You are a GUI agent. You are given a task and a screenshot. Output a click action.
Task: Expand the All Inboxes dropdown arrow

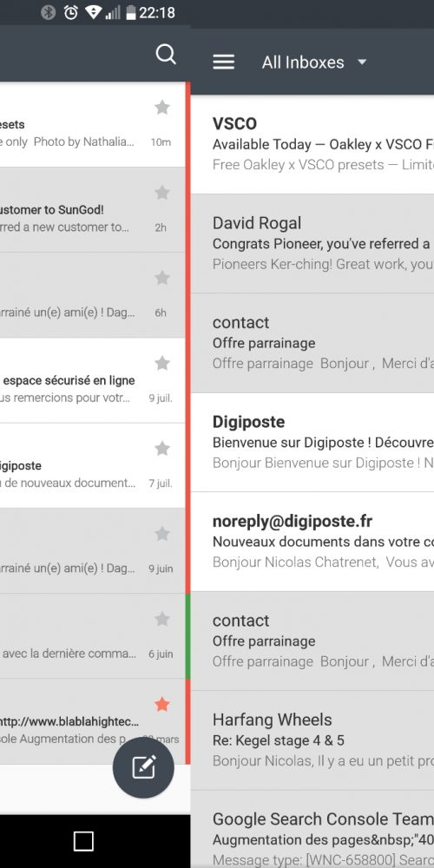[x=362, y=62]
